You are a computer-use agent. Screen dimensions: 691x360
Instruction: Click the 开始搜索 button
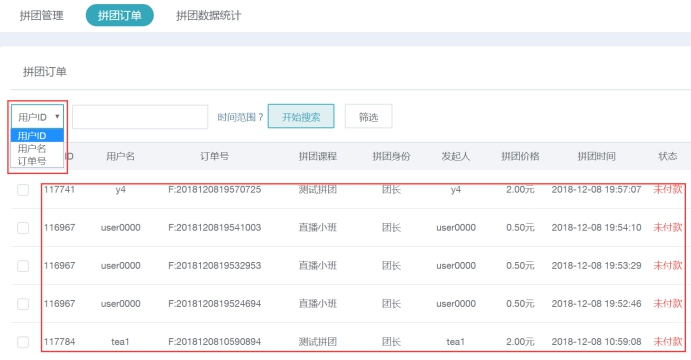pyautogui.click(x=301, y=116)
